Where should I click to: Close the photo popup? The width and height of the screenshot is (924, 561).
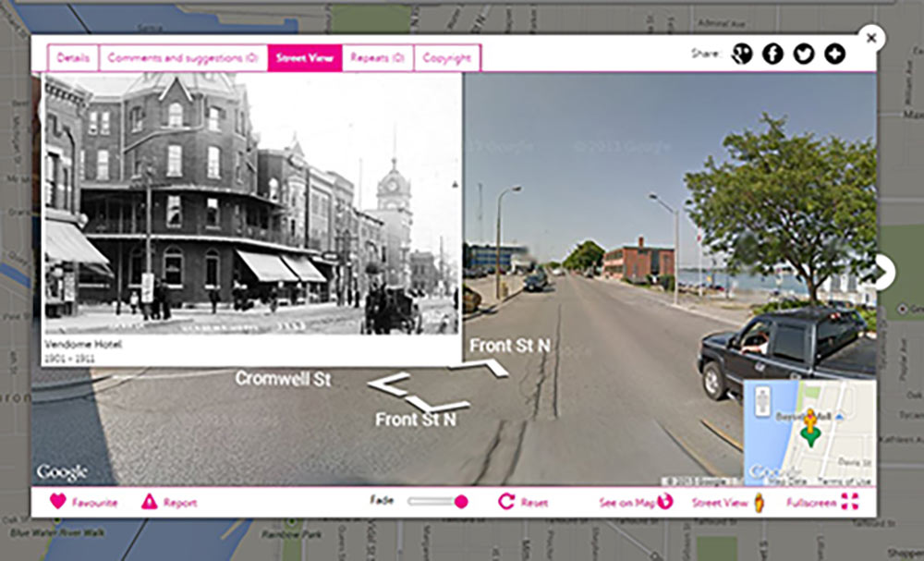point(871,38)
